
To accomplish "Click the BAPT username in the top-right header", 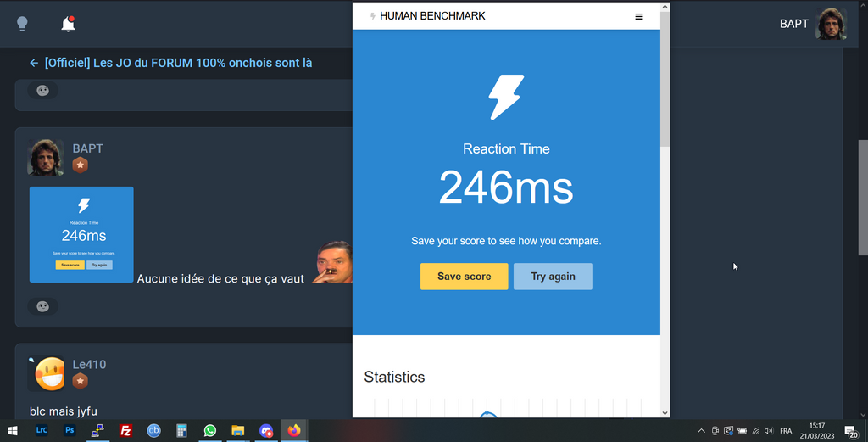I will (x=793, y=24).
